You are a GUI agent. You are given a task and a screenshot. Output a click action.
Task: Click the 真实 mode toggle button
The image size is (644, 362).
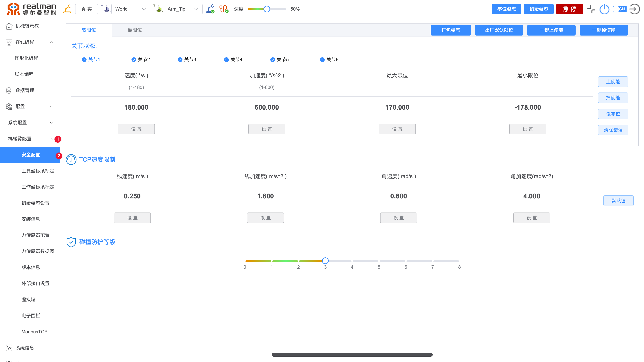pyautogui.click(x=87, y=9)
